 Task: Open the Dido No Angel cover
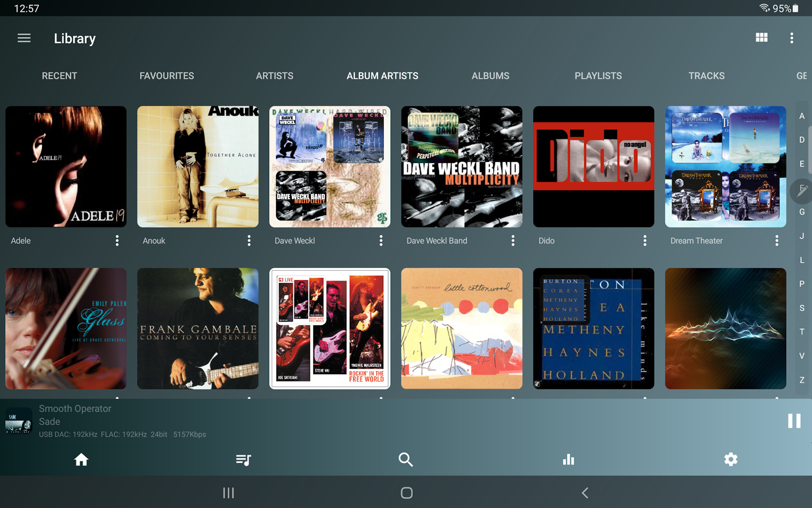pyautogui.click(x=594, y=167)
